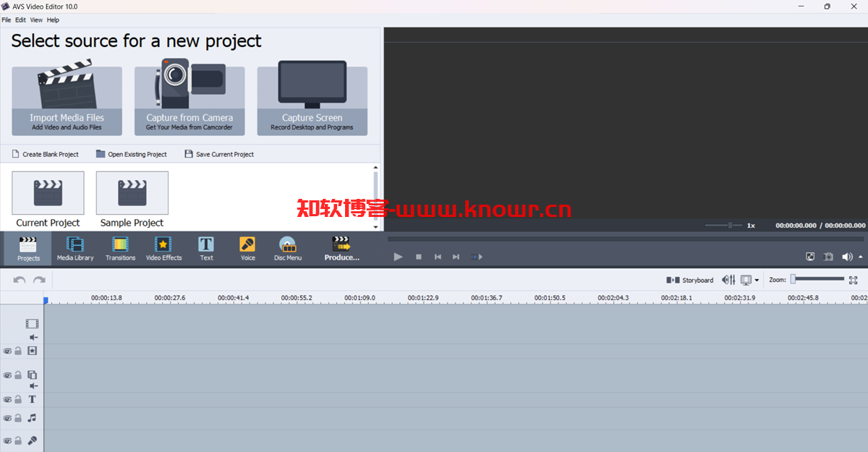
Task: Open the File menu
Action: point(7,20)
